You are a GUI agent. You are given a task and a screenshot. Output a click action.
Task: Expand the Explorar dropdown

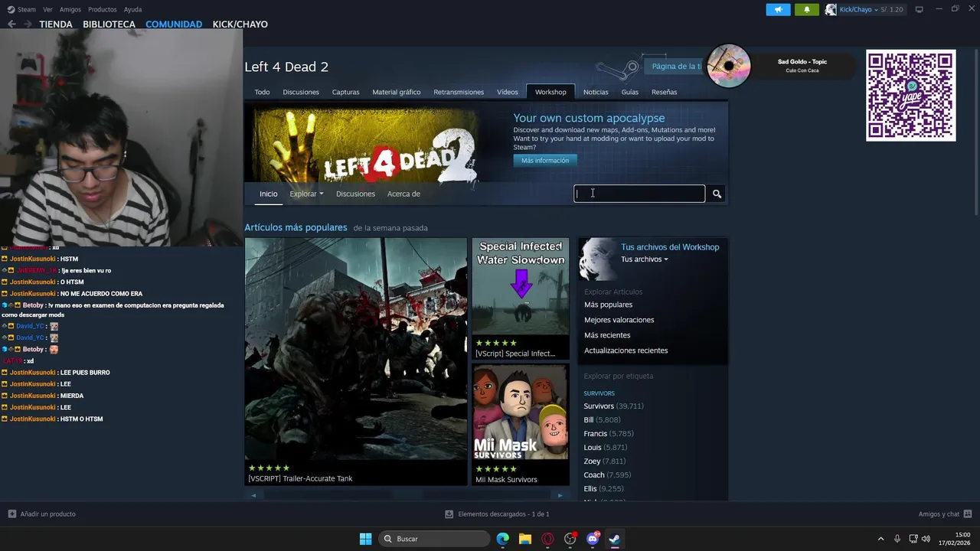tap(306, 194)
